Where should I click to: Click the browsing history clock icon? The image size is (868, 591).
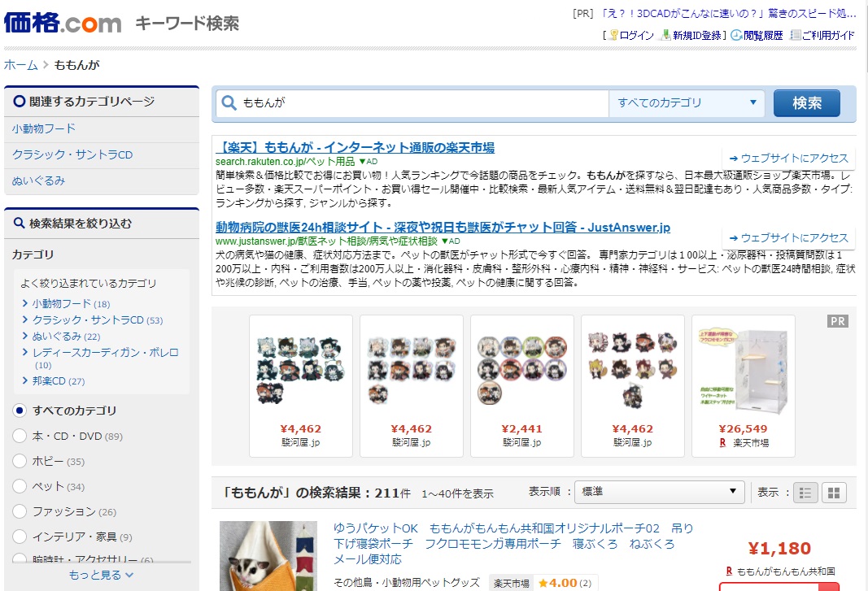tap(736, 36)
